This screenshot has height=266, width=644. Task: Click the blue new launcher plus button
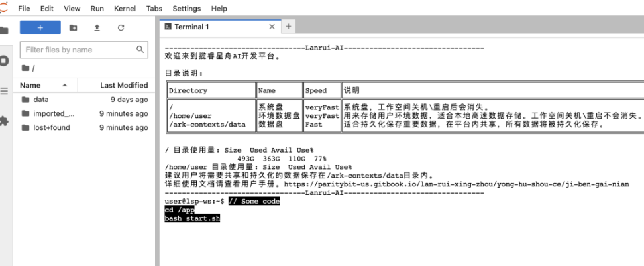pyautogui.click(x=40, y=27)
